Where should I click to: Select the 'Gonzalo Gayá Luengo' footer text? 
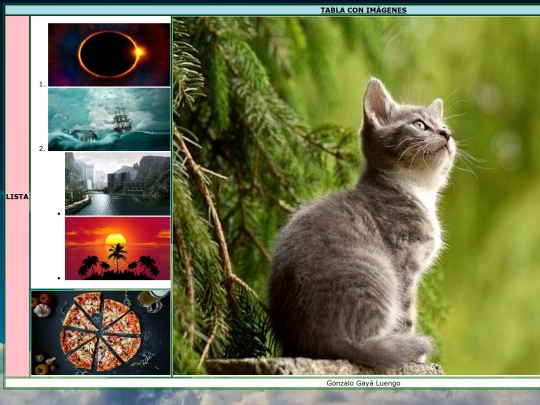point(363,383)
